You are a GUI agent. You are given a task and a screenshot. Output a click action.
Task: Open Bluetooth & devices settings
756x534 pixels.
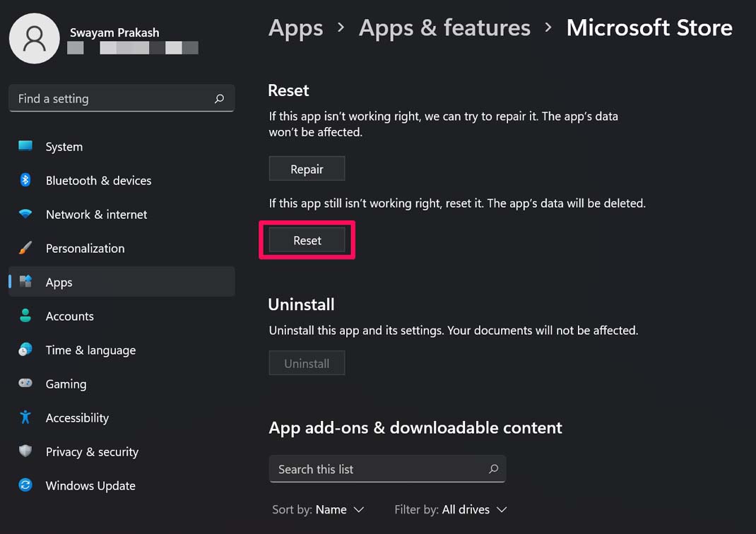pos(122,180)
